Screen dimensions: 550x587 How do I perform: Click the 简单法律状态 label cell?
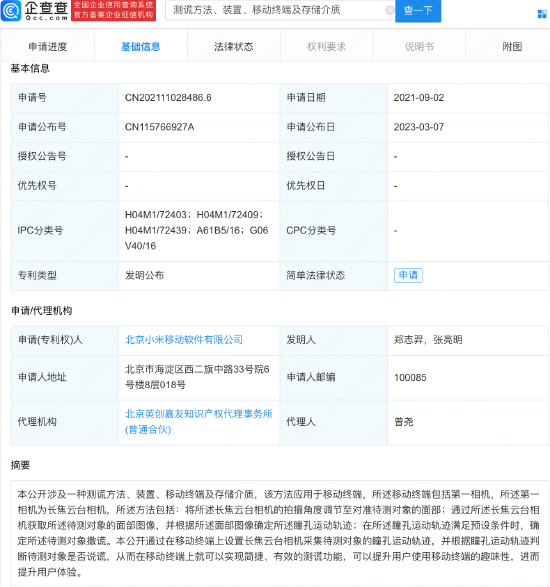[333, 276]
